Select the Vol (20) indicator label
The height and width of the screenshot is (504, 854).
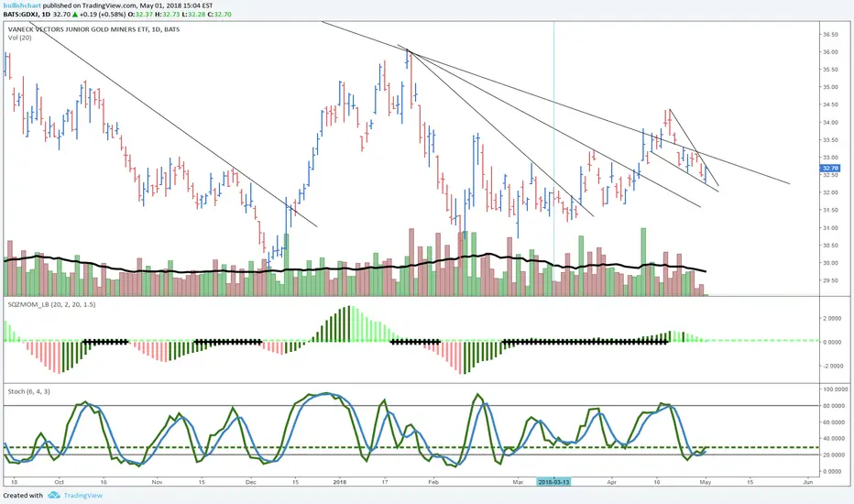(19, 38)
